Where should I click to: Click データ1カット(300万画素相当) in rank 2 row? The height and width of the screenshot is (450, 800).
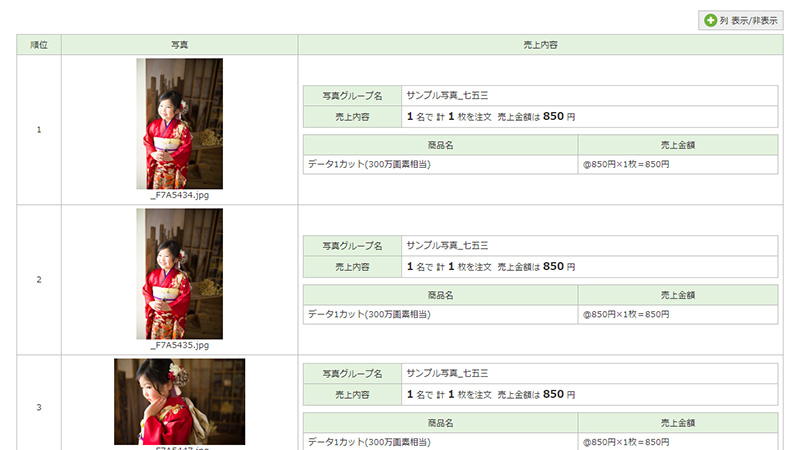(x=369, y=314)
